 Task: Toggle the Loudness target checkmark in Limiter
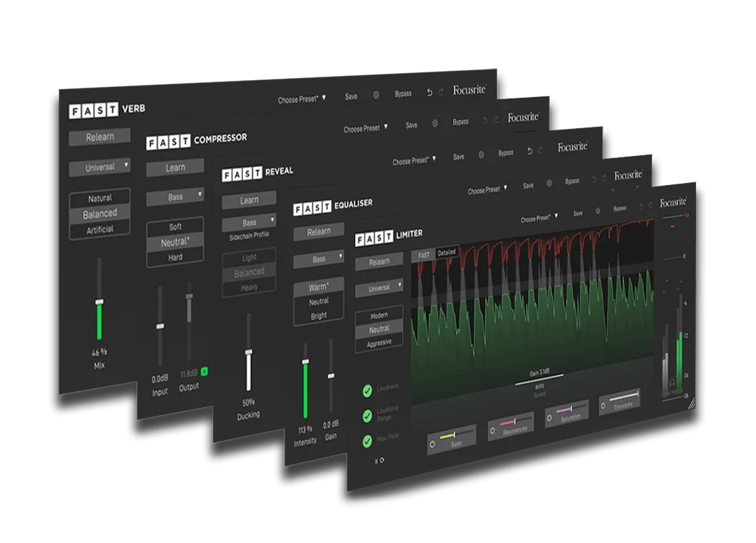(x=368, y=391)
